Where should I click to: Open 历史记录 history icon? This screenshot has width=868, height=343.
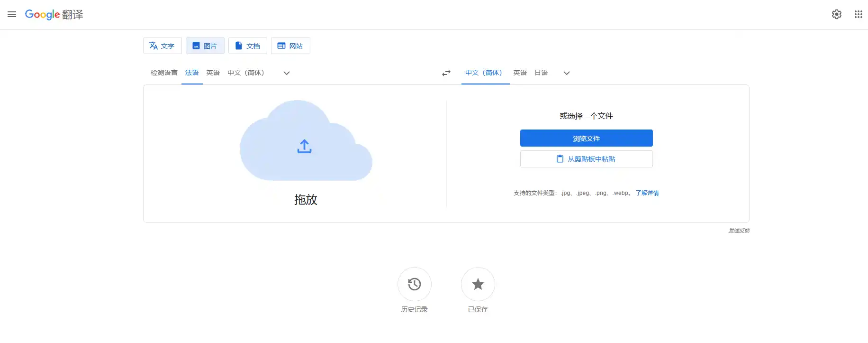coord(414,284)
